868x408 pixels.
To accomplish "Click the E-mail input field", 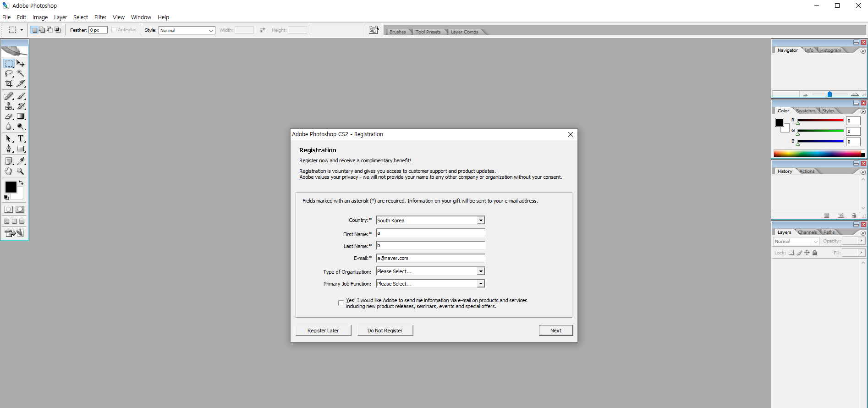I will [430, 258].
